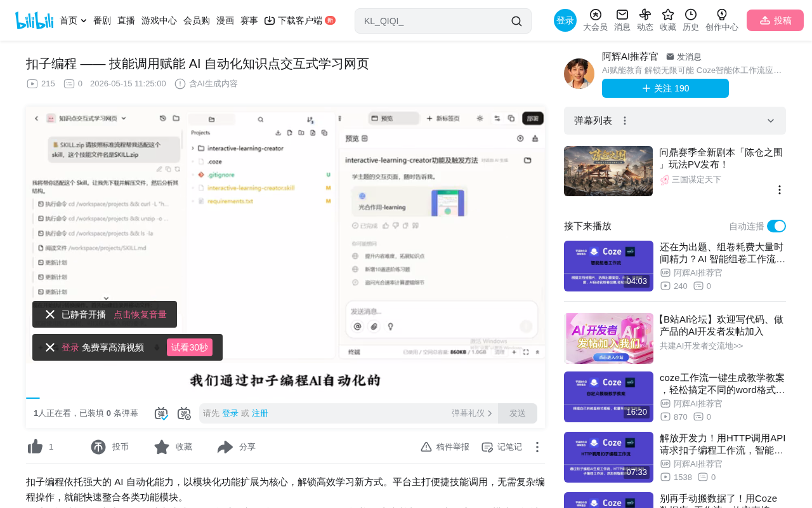
Task: Open title 还在为出题、组卷耗费大量时间精力
Action: pos(723,253)
